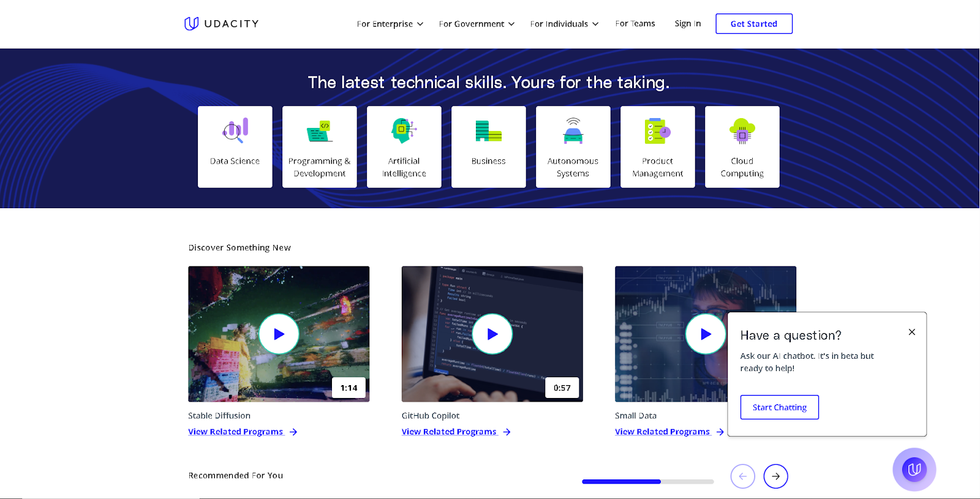Open the Data Science category icon
980x499 pixels.
click(235, 130)
